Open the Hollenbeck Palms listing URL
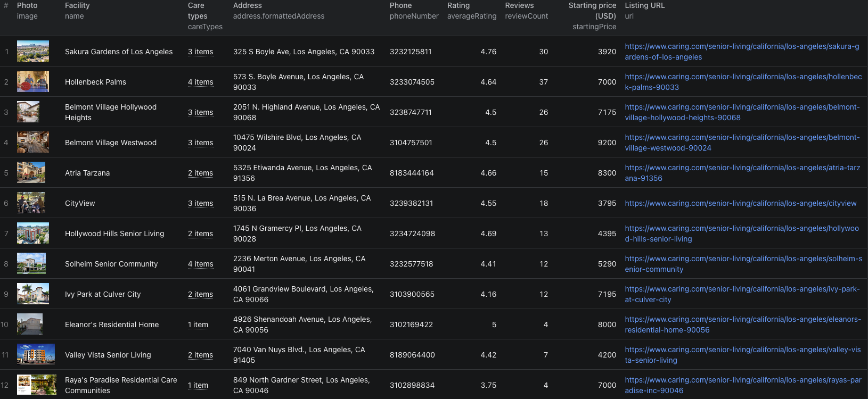This screenshot has height=399, width=868. 743,82
